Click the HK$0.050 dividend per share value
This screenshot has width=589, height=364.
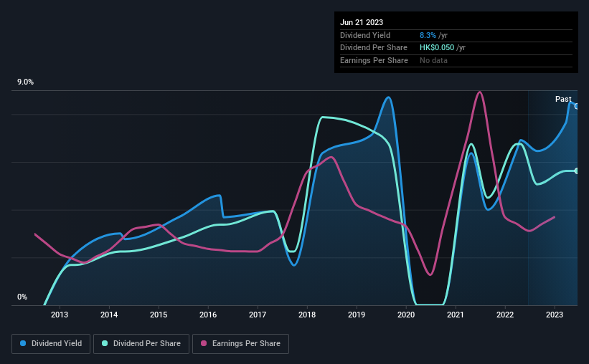point(437,48)
